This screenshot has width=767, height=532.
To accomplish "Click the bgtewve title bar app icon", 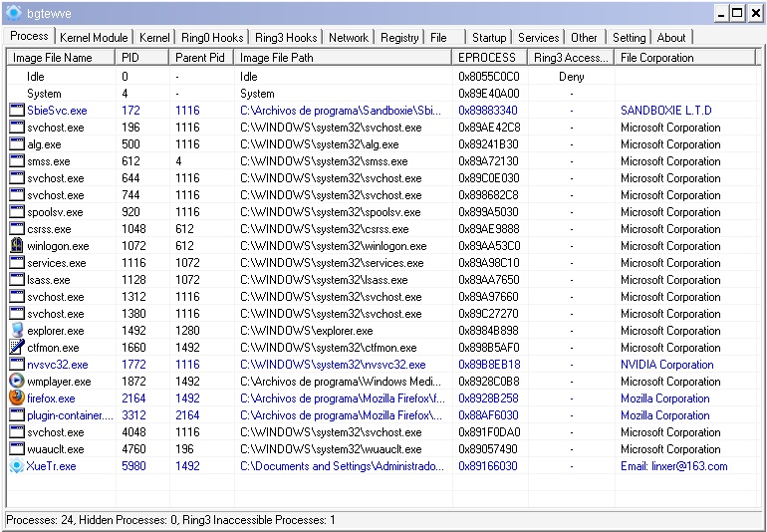I will [13, 13].
